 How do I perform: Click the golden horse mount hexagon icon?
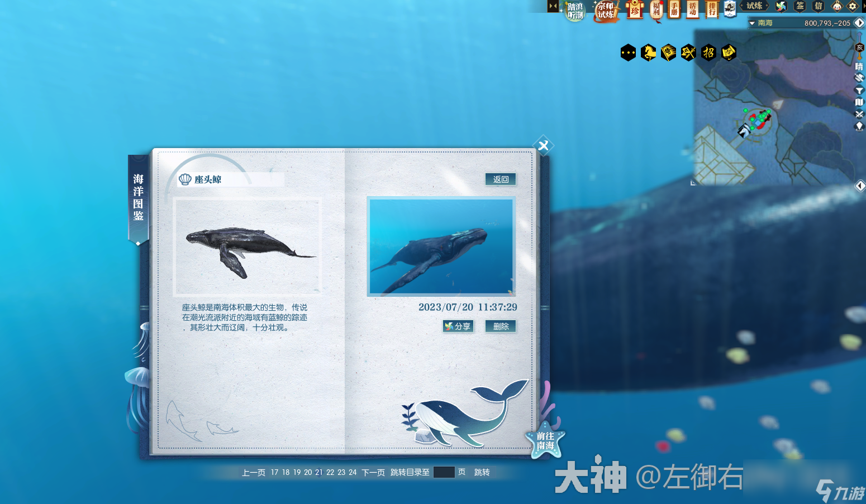[648, 53]
